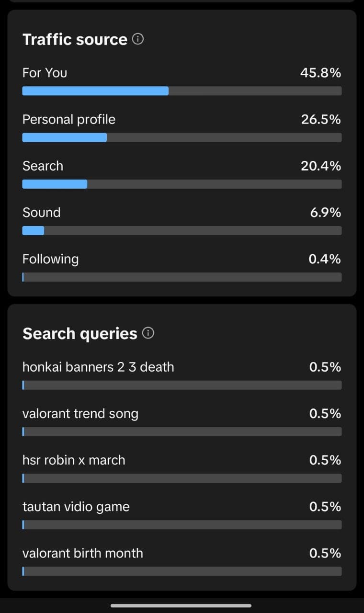Tap the Personal profile progress bar
Screen dimensions: 364x613
coord(182,137)
